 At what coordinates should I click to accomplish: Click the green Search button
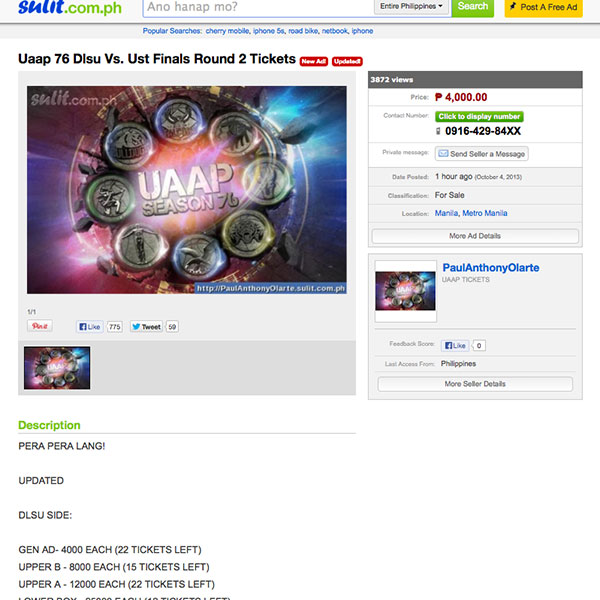473,7
